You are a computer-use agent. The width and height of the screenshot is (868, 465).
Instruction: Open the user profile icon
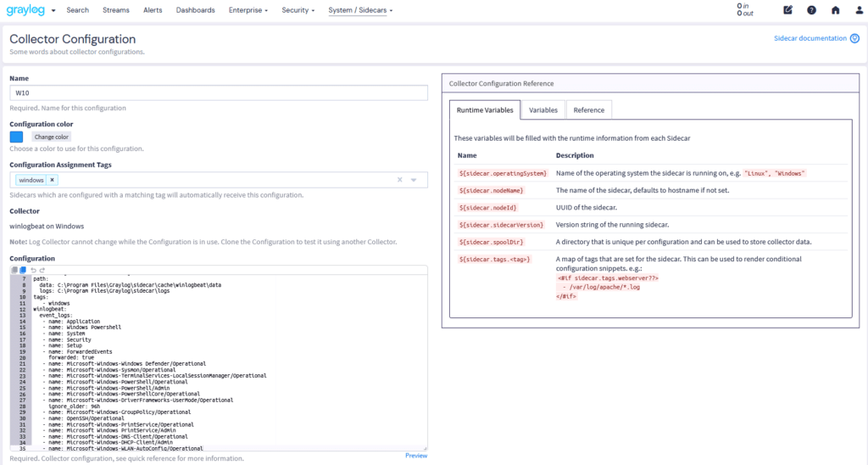point(856,10)
